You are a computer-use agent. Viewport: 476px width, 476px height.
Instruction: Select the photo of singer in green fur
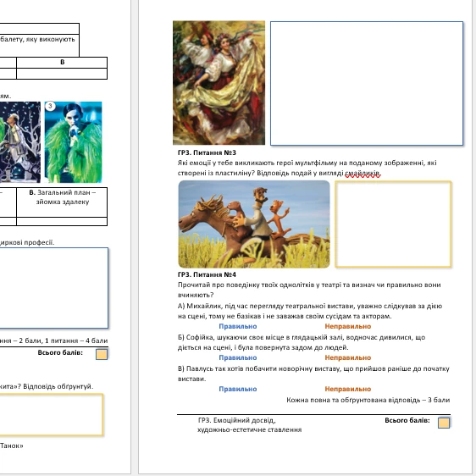click(73, 142)
